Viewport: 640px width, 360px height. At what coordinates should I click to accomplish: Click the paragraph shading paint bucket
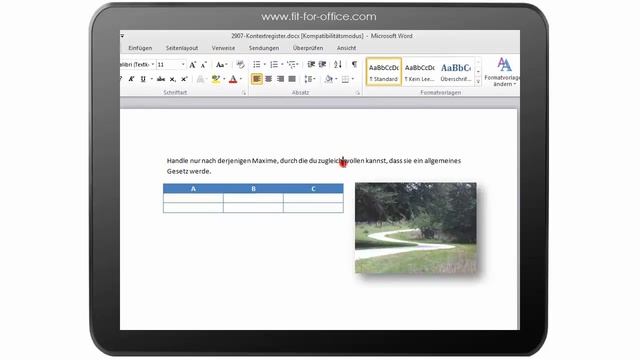click(329, 79)
